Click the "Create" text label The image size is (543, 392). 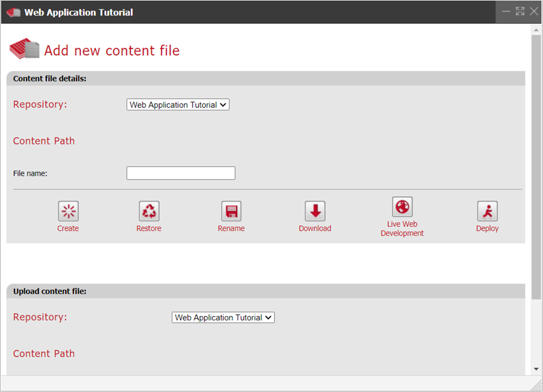[x=68, y=229]
